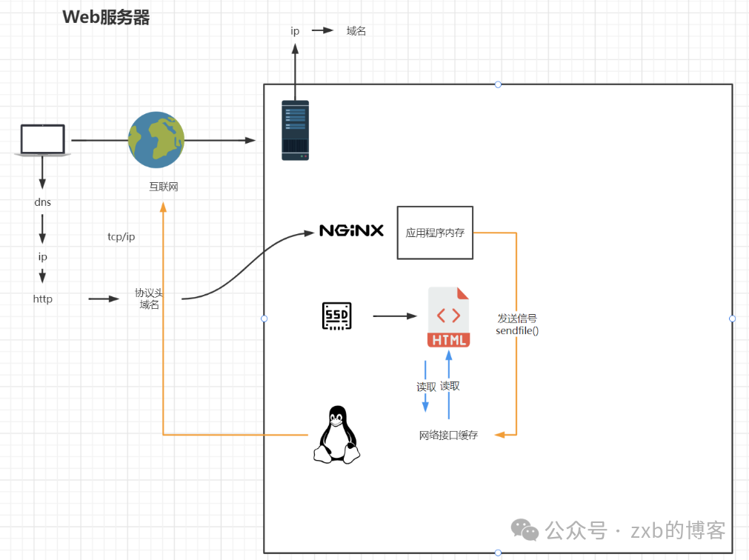Click the HTML file icon
This screenshot has height=560, width=749.
448,317
